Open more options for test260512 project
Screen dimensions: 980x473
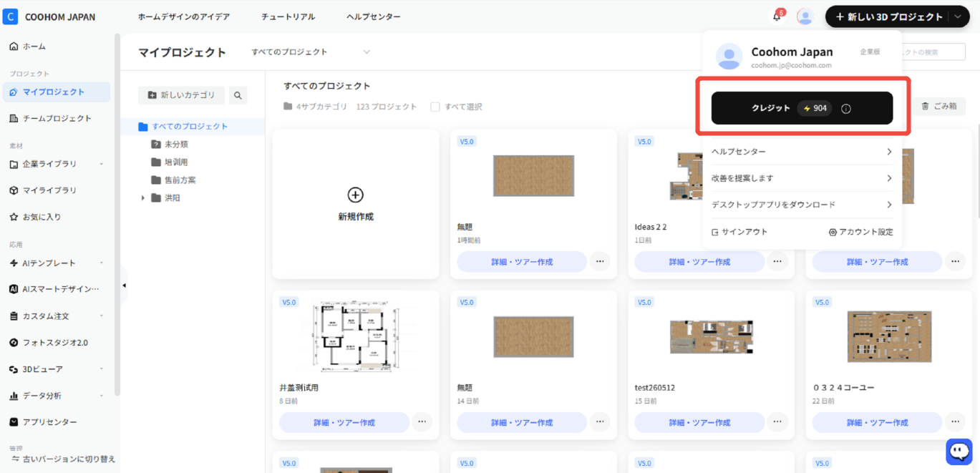tap(777, 422)
